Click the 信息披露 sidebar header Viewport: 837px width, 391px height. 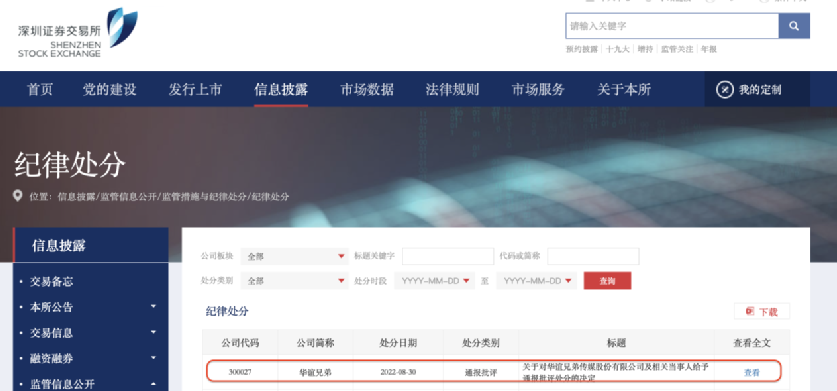90,245
